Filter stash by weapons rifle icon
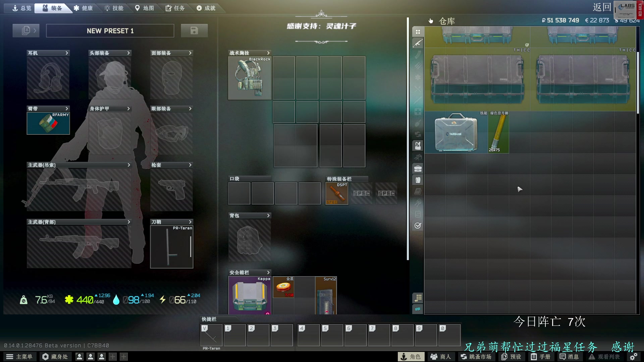This screenshot has height=362, width=644. [x=418, y=43]
